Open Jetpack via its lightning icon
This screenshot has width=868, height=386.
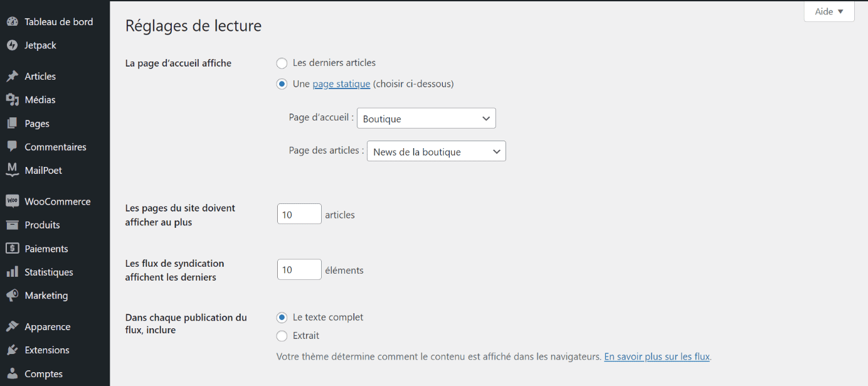coord(12,45)
